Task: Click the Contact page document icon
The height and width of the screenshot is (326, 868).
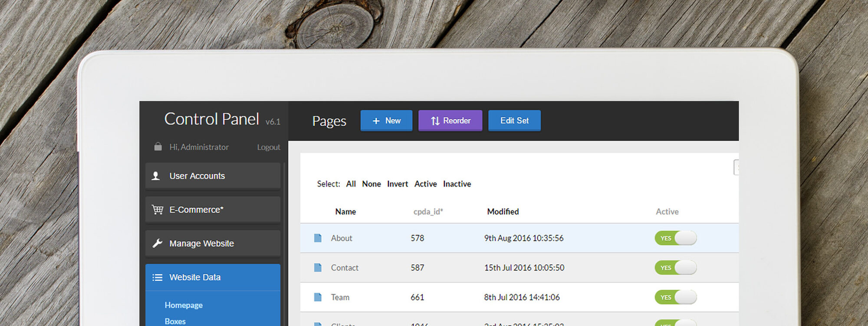Action: 318,268
